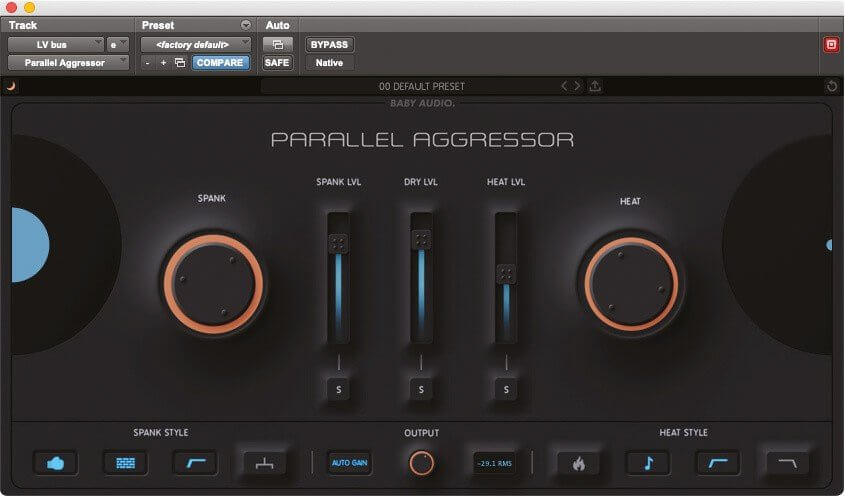Screen dimensions: 845x496
Task: Toggle plugin BYPASS
Action: click(x=329, y=45)
